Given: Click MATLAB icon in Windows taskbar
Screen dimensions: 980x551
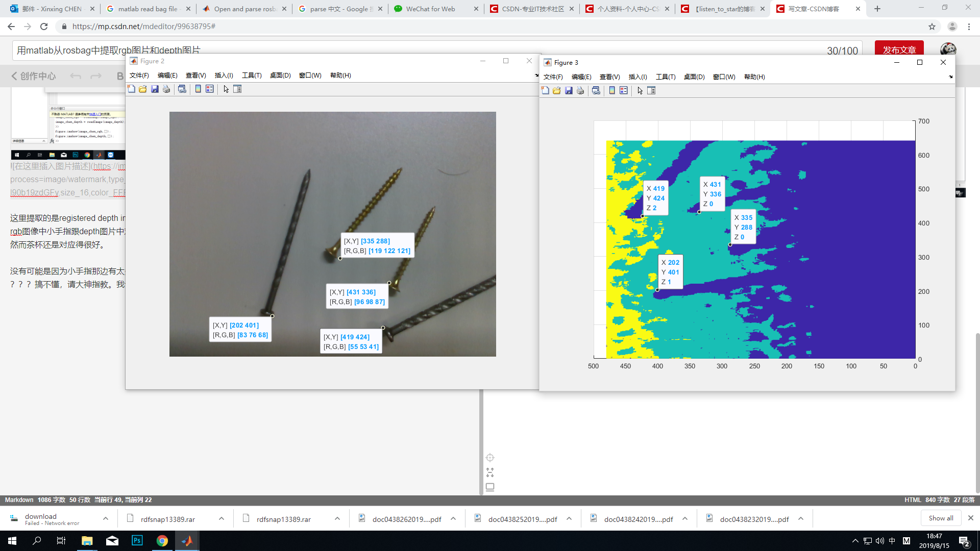Looking at the screenshot, I should [x=187, y=541].
